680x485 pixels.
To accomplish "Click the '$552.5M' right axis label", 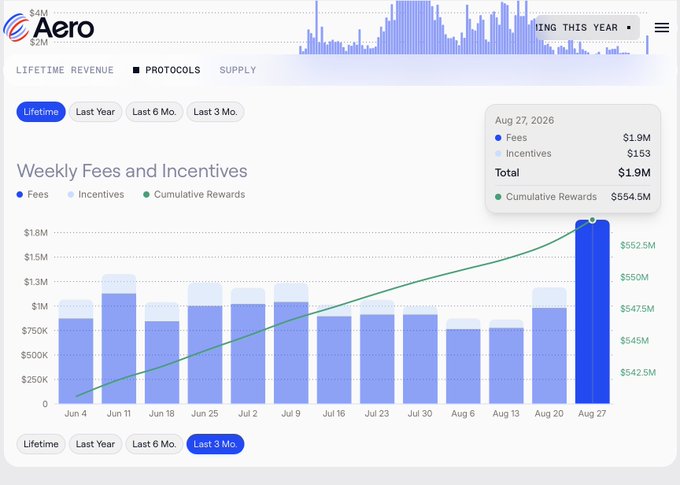I will pos(638,246).
